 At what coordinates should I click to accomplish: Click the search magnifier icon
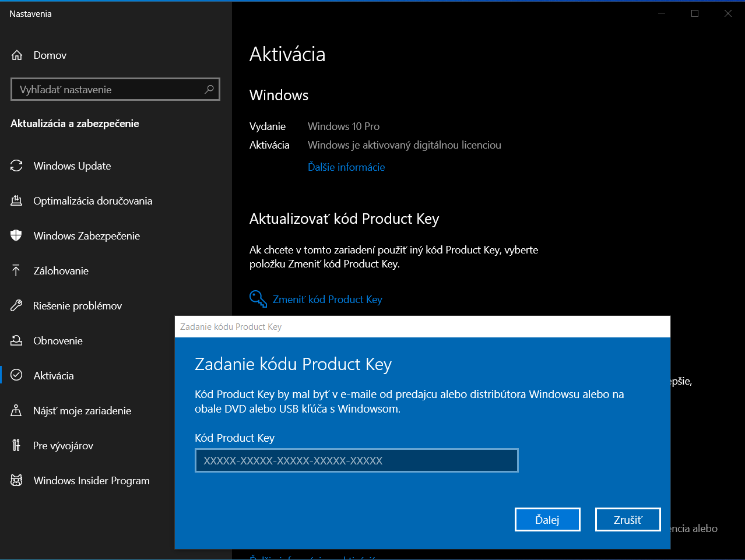tap(209, 89)
